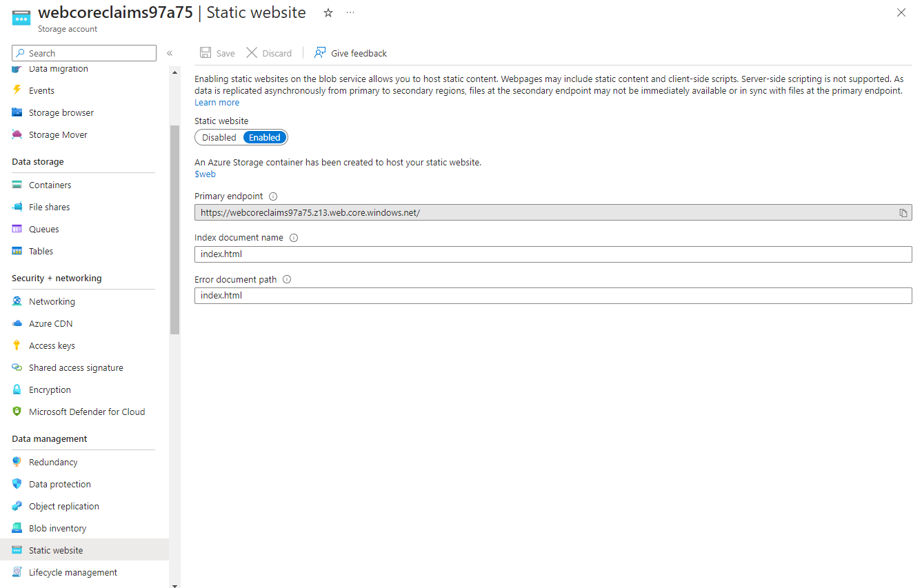Show info tooltip for Primary endpoint

[273, 196]
